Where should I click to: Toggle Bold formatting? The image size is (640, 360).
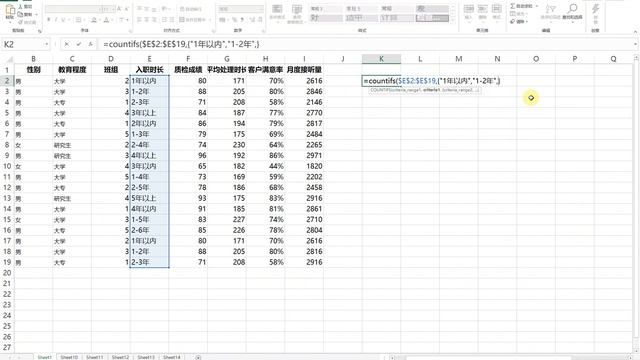49,20
